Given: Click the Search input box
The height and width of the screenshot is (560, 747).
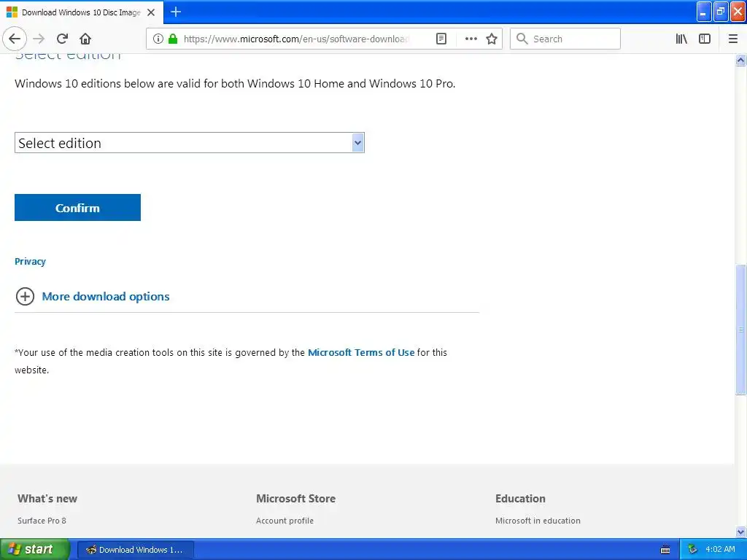Looking at the screenshot, I should click(565, 39).
